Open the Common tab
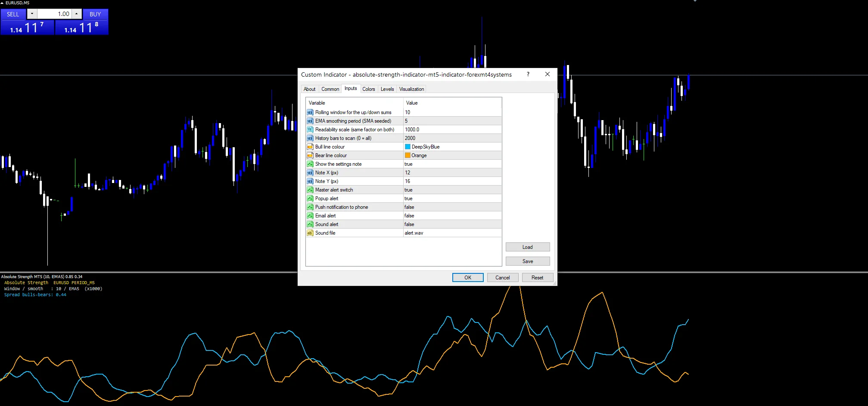 tap(330, 89)
